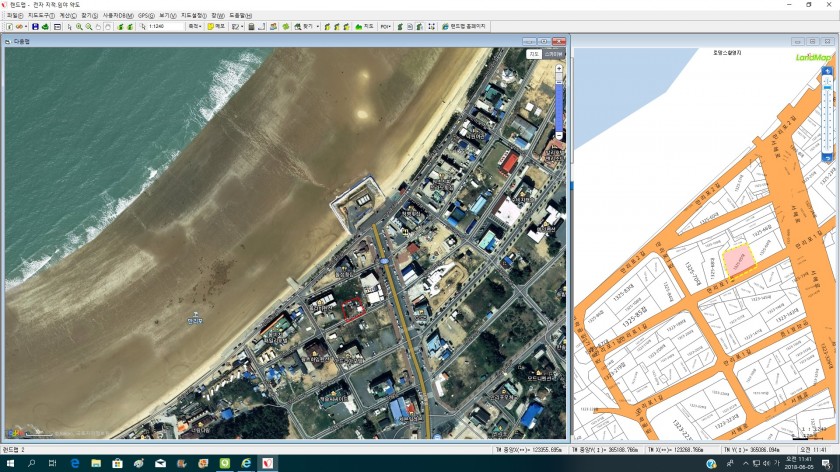840x472 pixels.
Task: Open File Explorer from the Windows taskbar
Action: tap(97, 464)
